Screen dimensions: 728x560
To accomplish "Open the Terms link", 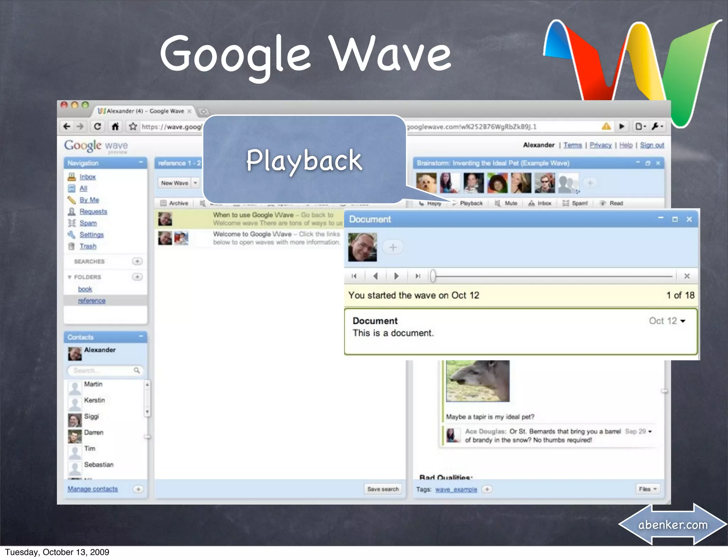I will coord(573,145).
